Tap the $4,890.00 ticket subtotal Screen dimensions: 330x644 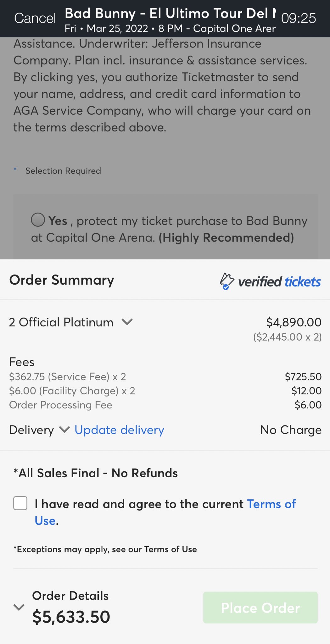tap(294, 322)
